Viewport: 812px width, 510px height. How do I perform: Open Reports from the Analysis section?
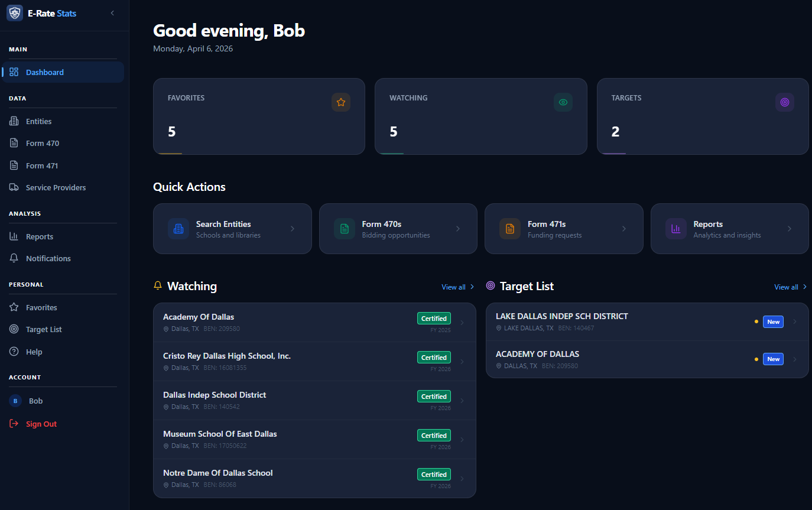(38, 236)
